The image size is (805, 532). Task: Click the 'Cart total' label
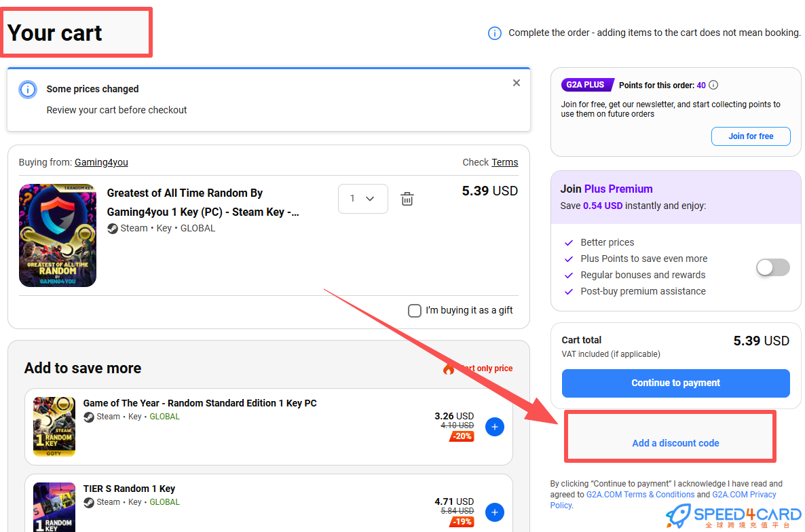click(581, 340)
